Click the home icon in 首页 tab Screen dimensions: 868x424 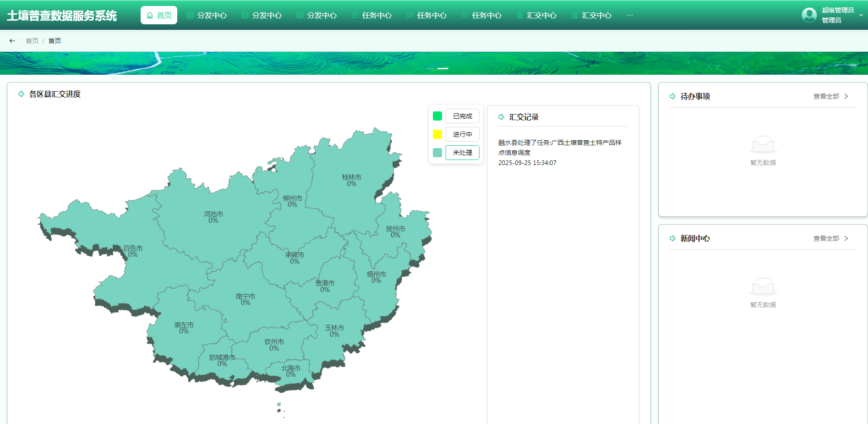pyautogui.click(x=150, y=16)
